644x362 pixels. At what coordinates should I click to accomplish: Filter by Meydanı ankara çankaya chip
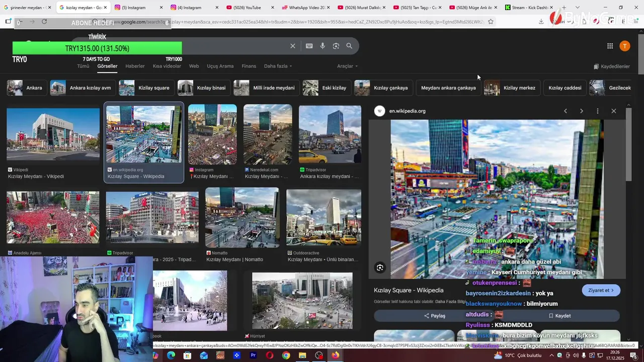(448, 88)
